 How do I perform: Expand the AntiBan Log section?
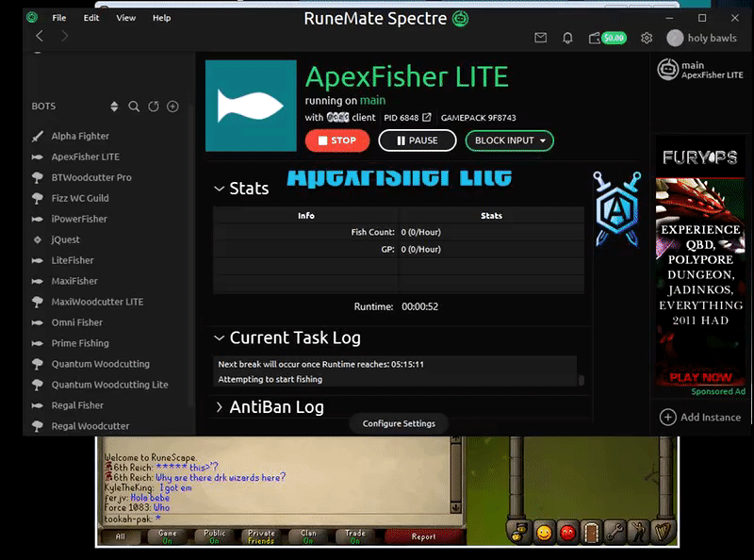(x=220, y=407)
